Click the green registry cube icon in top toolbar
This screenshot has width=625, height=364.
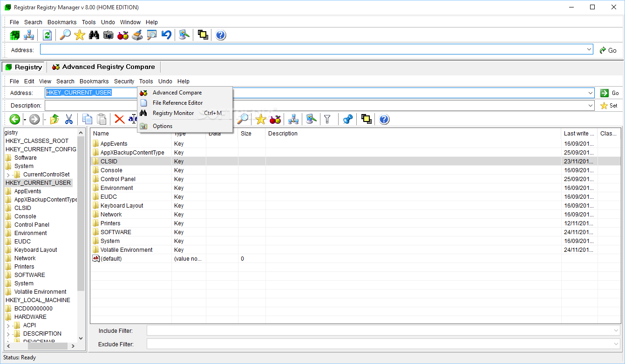tap(15, 35)
